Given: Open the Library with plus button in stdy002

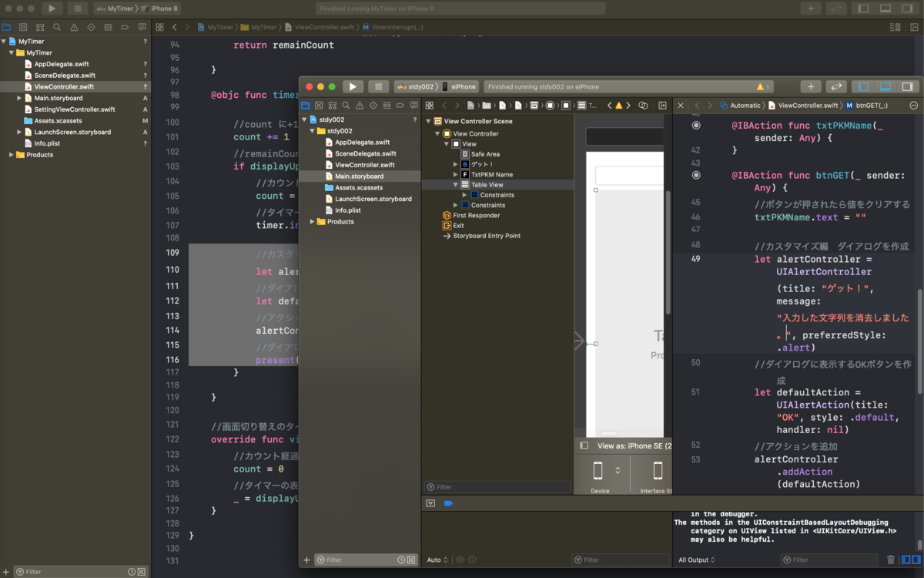Looking at the screenshot, I should pyautogui.click(x=811, y=86).
